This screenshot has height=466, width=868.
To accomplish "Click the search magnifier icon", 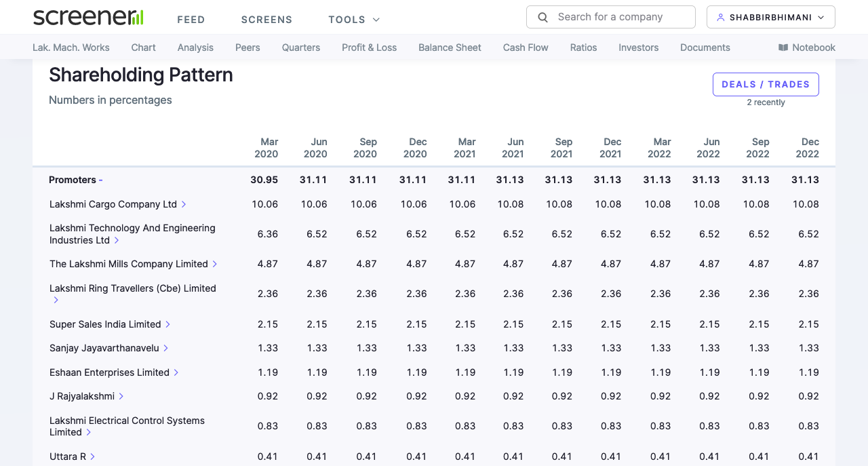I will point(542,18).
